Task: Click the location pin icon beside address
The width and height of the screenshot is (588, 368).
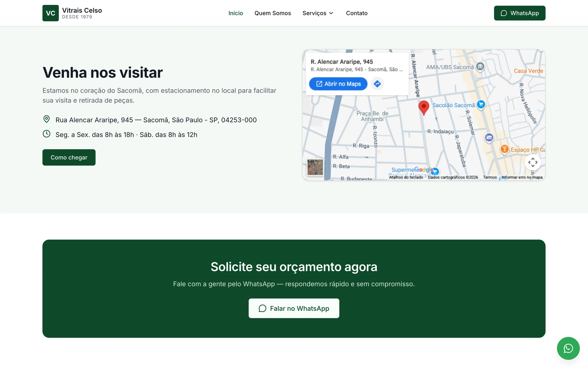Action: coord(47,119)
